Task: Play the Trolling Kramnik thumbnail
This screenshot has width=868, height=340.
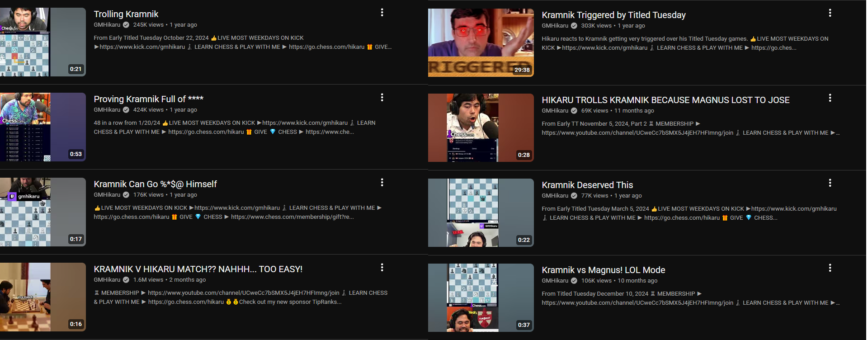Action: (43, 42)
